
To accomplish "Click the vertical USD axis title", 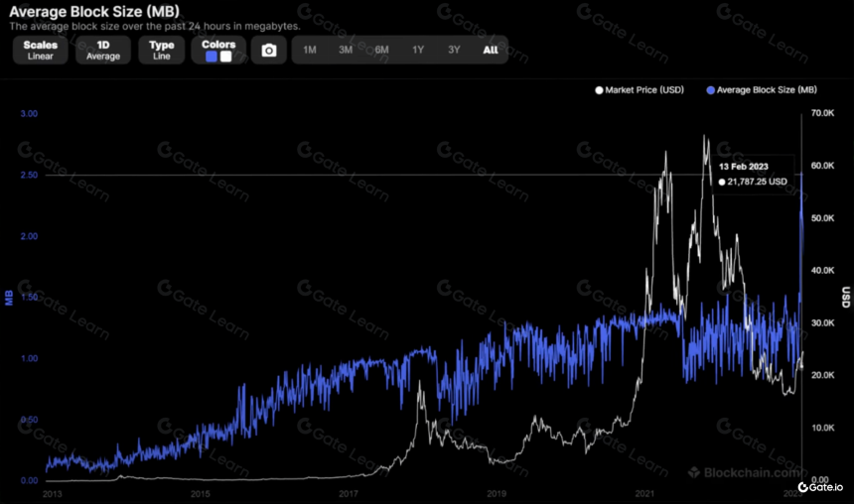I will pyautogui.click(x=845, y=298).
